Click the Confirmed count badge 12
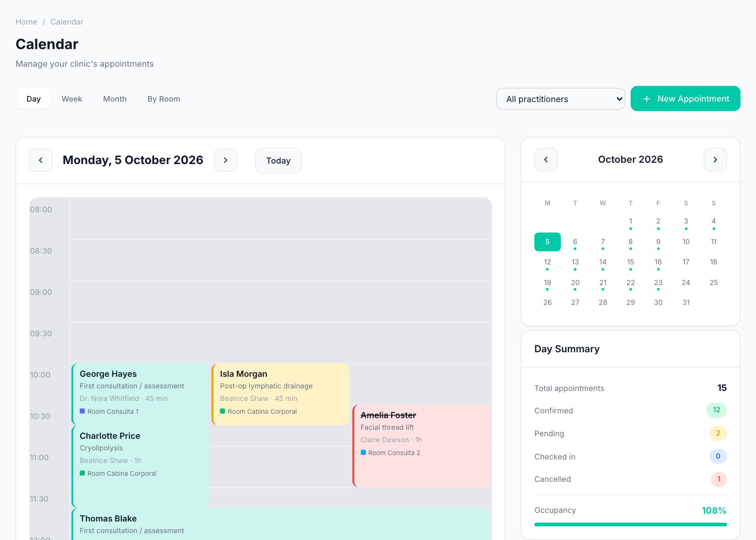This screenshot has width=756, height=540. [x=716, y=410]
